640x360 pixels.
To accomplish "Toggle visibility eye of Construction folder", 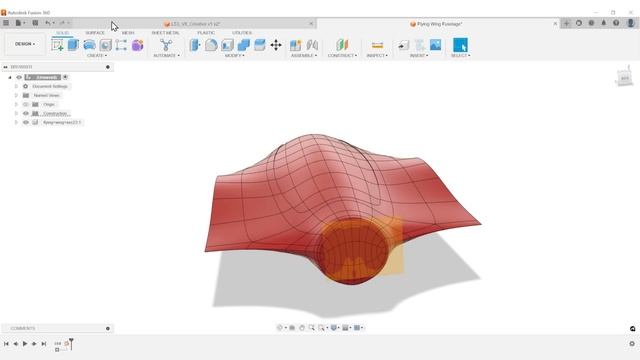I will pyautogui.click(x=26, y=113).
